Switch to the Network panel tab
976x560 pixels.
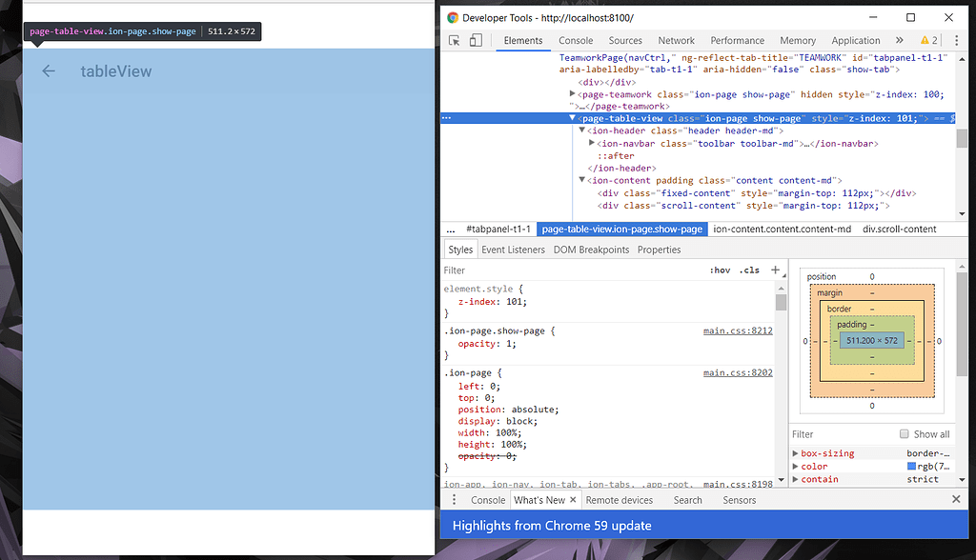(x=677, y=40)
